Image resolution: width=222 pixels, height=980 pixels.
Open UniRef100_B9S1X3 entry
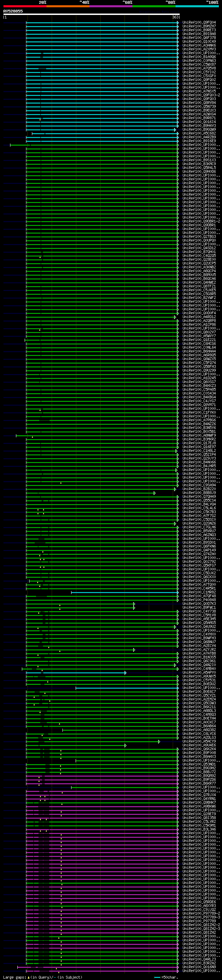coord(199,160)
